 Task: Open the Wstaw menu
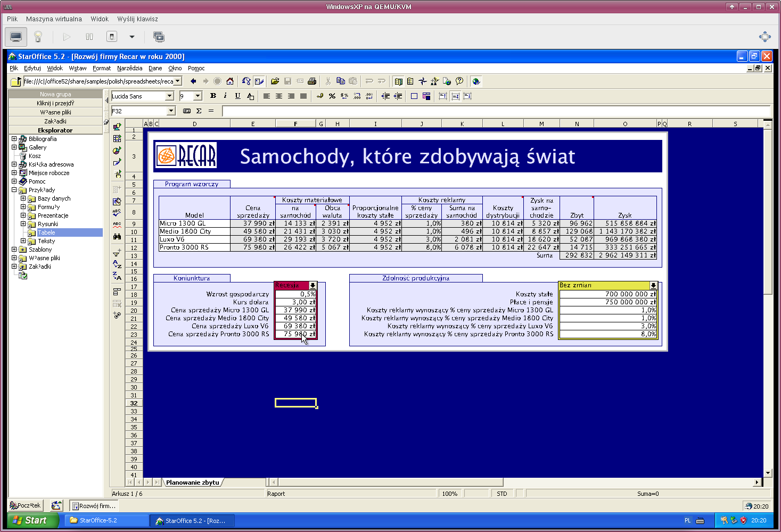pos(78,68)
